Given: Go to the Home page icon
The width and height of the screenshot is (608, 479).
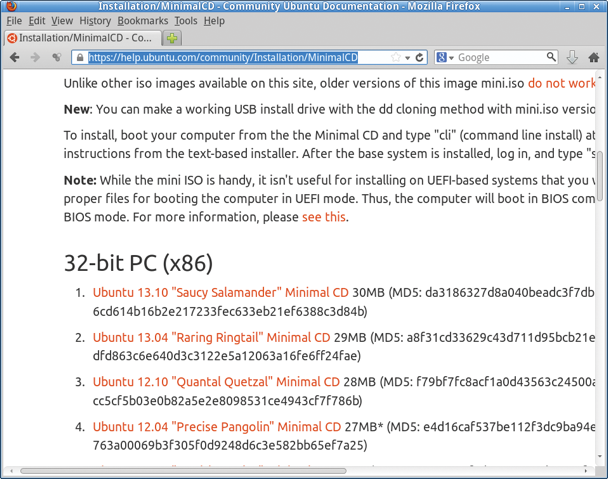Looking at the screenshot, I should (x=594, y=58).
